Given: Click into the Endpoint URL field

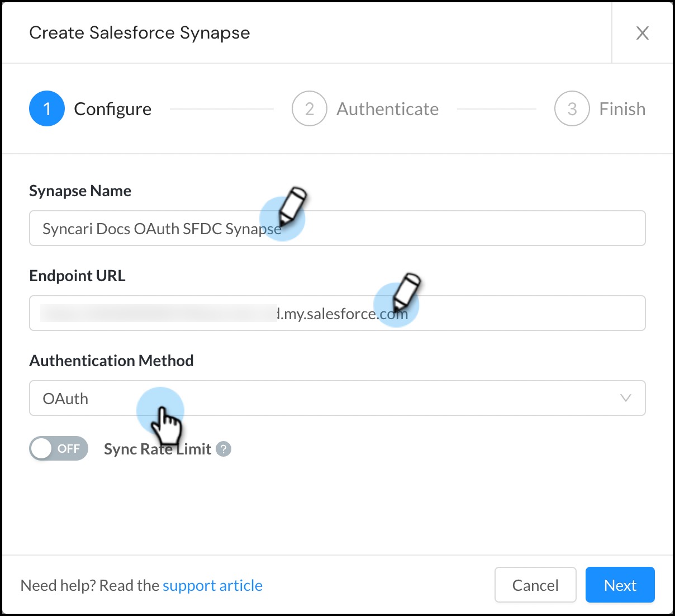Looking at the screenshot, I should [503, 313].
